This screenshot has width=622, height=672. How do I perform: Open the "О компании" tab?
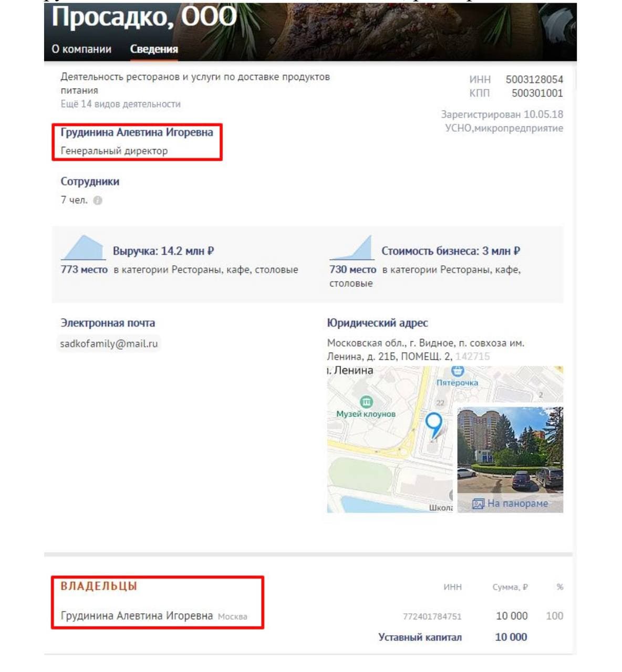pos(81,49)
